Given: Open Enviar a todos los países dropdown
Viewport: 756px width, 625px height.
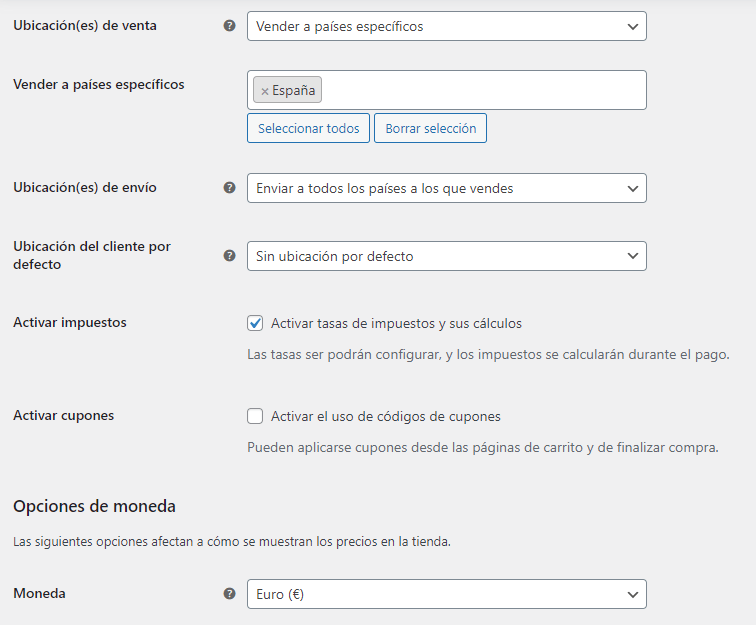Looking at the screenshot, I should pos(446,188).
